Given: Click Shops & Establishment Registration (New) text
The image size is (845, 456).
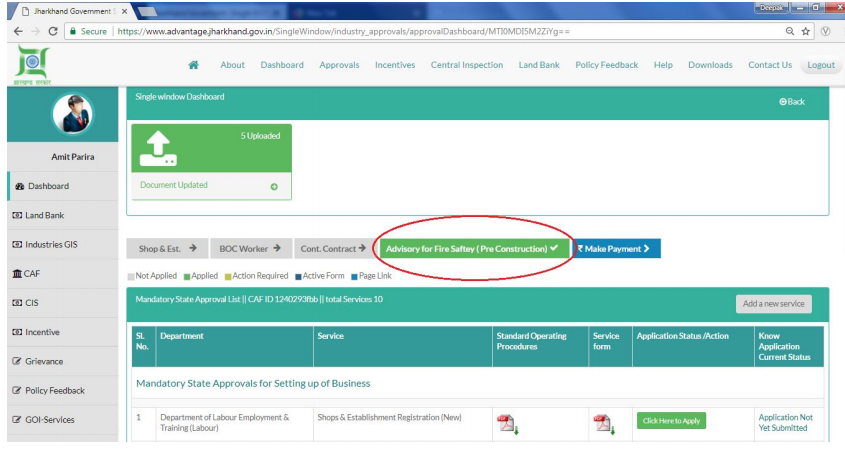Looking at the screenshot, I should (389, 417).
